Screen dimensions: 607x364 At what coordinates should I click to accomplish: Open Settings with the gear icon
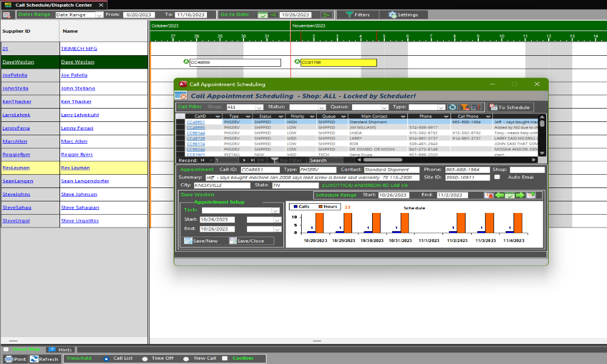(404, 15)
